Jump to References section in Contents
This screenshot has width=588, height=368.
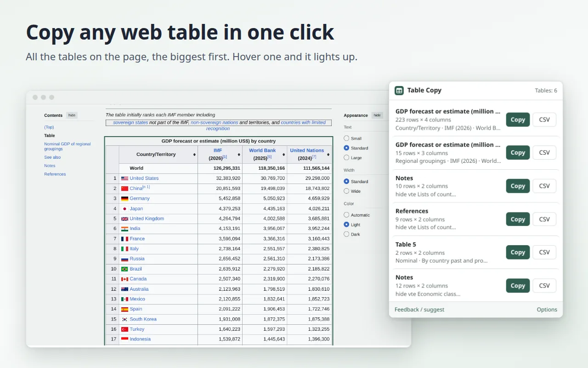click(55, 174)
